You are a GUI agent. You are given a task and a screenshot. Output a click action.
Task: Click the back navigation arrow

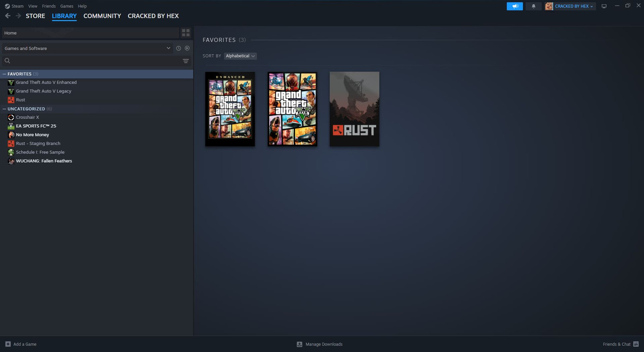8,16
